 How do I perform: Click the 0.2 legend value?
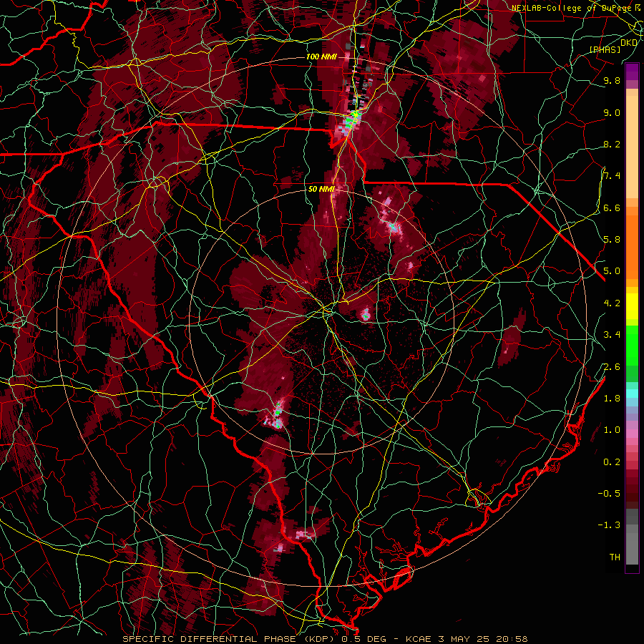[x=612, y=462]
